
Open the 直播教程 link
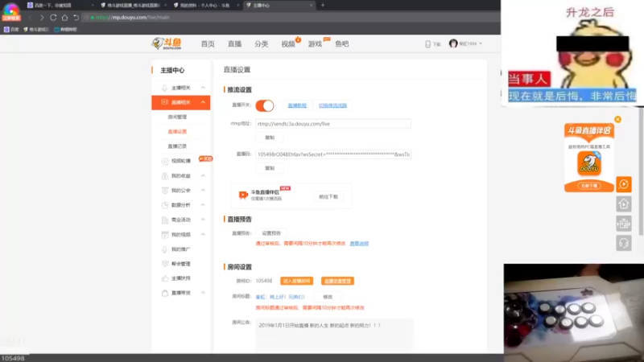[297, 105]
